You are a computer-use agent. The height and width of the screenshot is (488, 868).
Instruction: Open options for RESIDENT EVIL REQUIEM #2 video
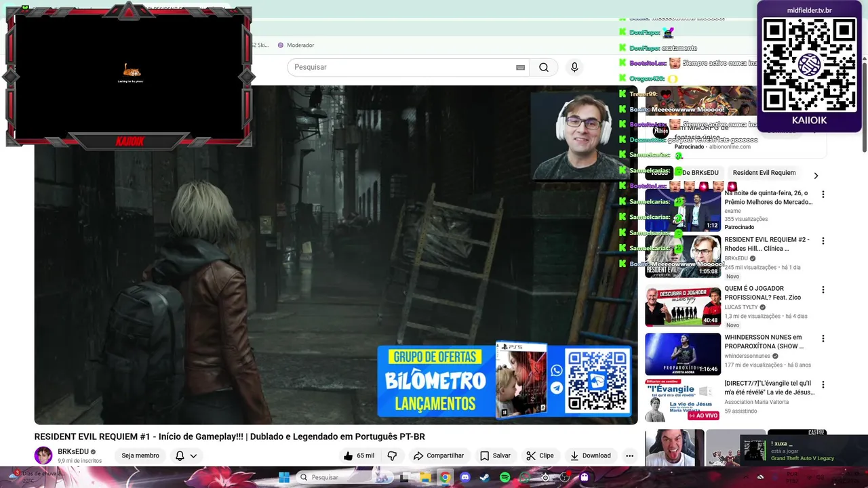pyautogui.click(x=823, y=241)
